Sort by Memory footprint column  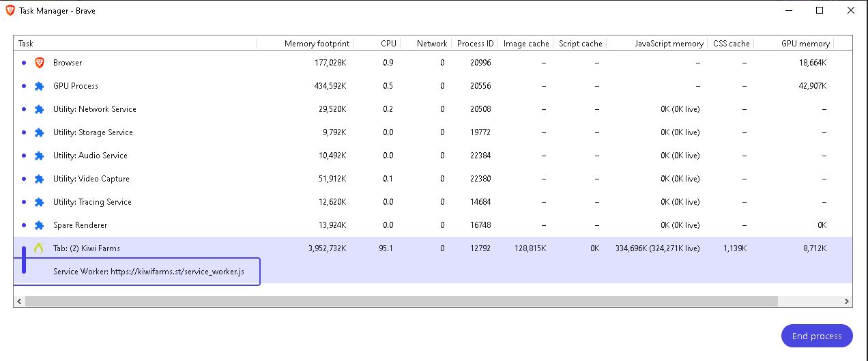point(317,44)
